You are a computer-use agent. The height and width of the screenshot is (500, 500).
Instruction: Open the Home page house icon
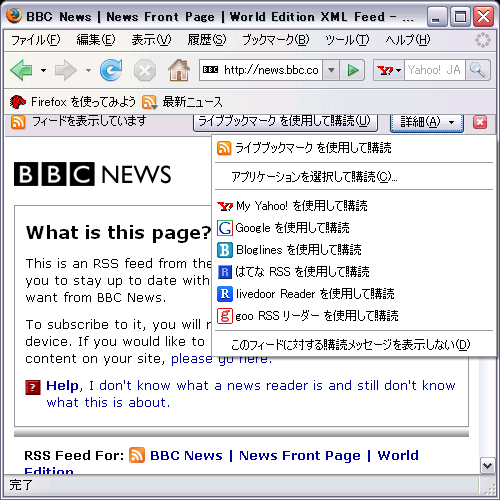click(x=179, y=70)
